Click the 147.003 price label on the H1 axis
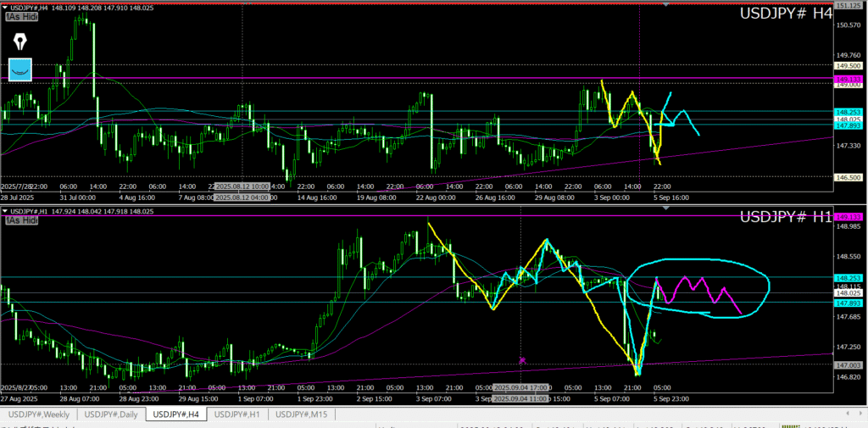Screen dimensions: 868x428 point(849,365)
